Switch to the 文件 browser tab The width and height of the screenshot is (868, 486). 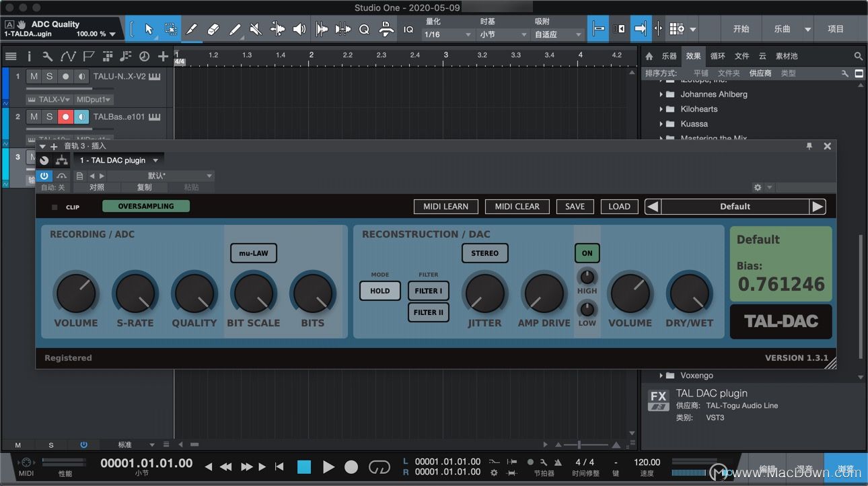click(742, 57)
